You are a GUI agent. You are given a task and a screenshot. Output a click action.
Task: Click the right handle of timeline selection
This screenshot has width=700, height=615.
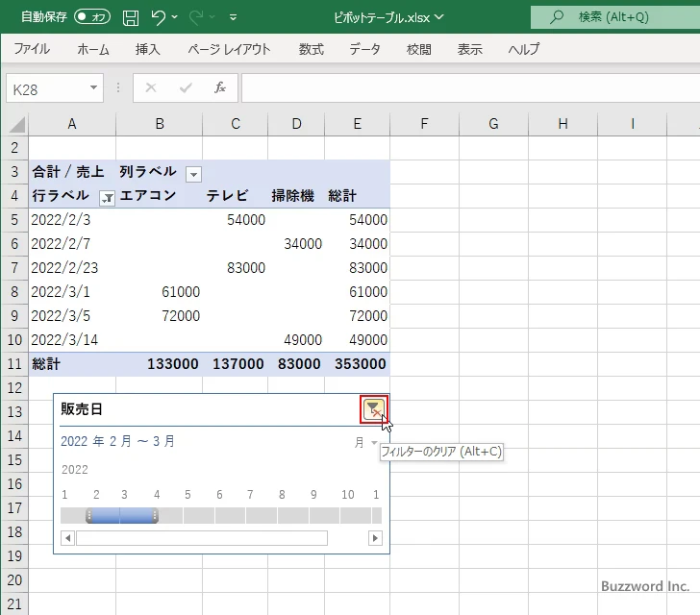(155, 515)
